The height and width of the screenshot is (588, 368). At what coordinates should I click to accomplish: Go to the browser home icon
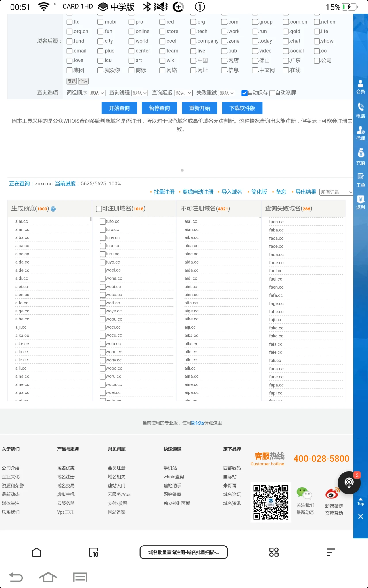[37, 552]
